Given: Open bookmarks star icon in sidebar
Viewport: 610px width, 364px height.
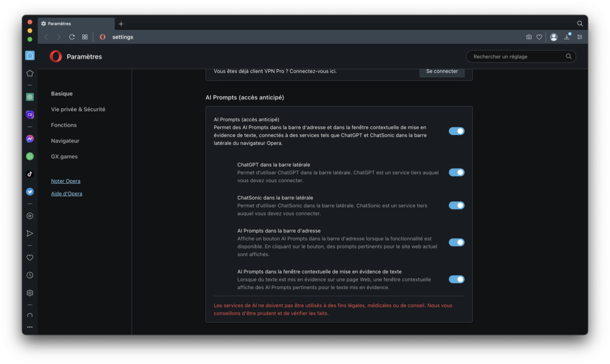Looking at the screenshot, I should pyautogui.click(x=30, y=73).
